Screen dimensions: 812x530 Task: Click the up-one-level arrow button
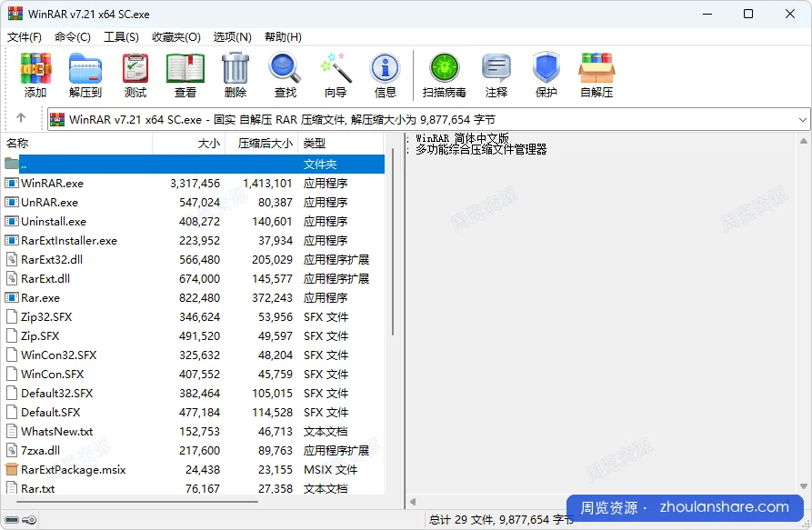point(21,118)
